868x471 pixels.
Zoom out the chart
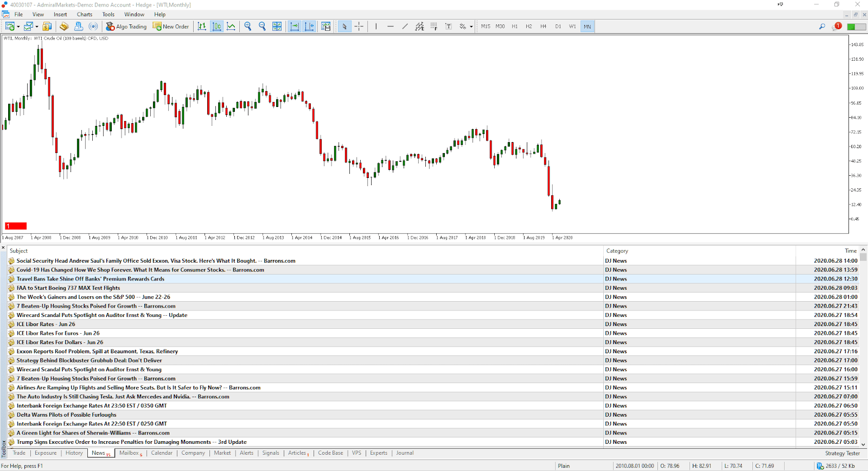click(x=262, y=26)
